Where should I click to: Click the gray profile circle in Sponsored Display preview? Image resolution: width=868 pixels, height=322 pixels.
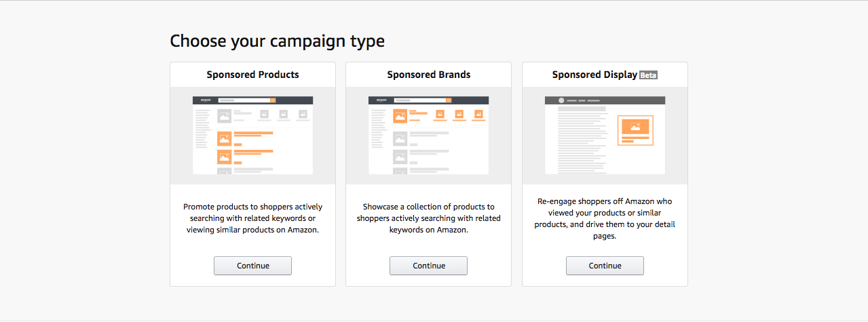(561, 100)
